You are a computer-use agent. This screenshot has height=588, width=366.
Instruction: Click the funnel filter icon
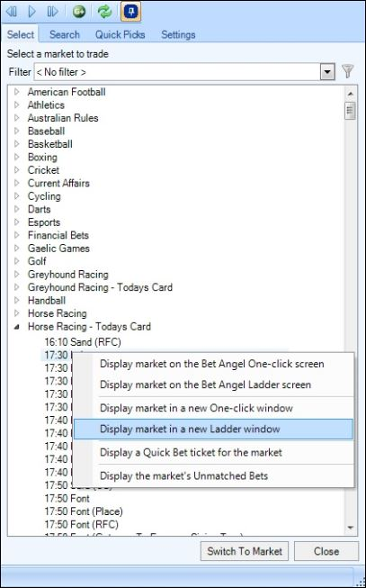[348, 71]
